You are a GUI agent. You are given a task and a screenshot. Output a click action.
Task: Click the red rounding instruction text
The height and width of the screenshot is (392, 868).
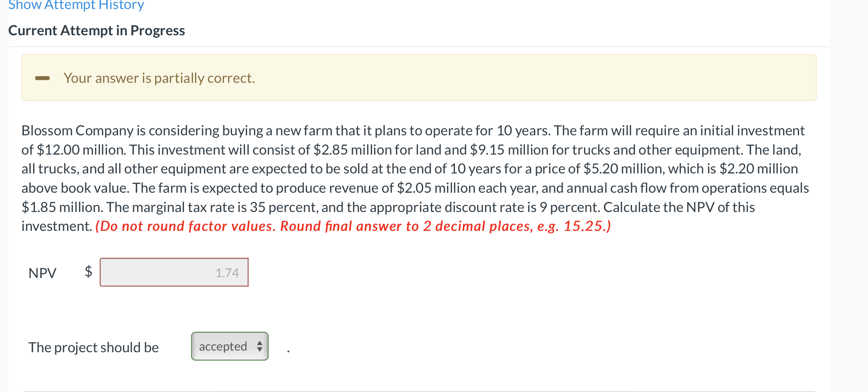click(x=352, y=226)
